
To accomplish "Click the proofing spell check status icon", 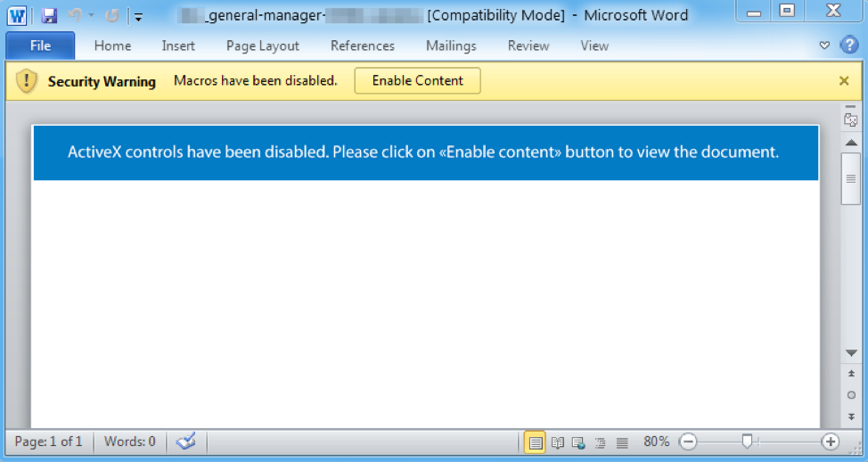I will click(x=186, y=441).
